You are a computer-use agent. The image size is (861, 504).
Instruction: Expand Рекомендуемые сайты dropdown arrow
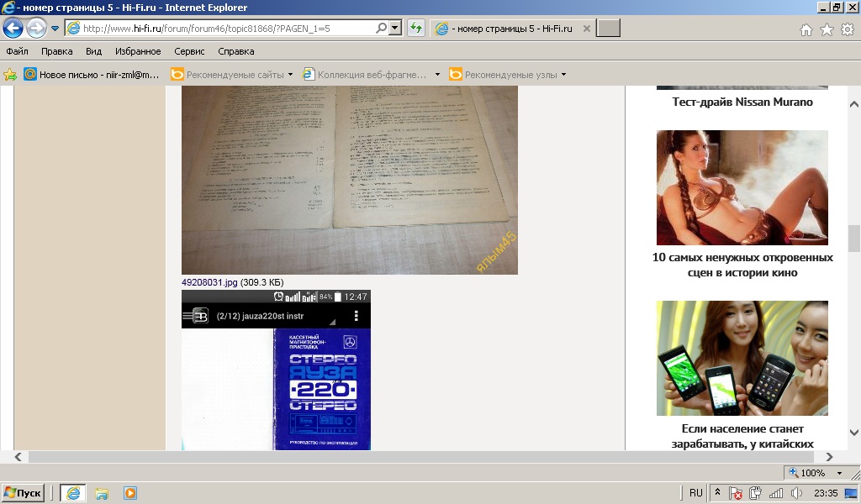click(290, 74)
